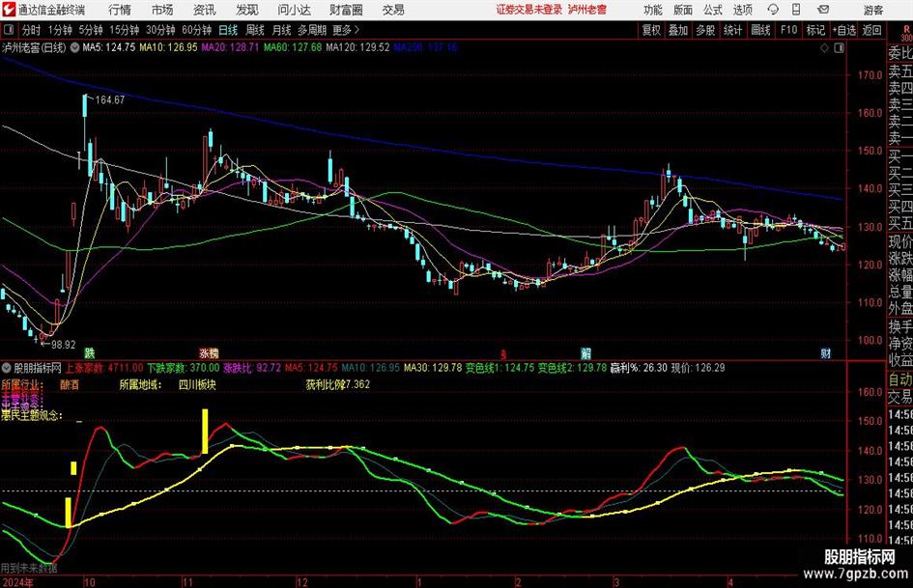Click the 跌 marker at chart bottom
Screen dimensions: 913x588
[x=89, y=352]
